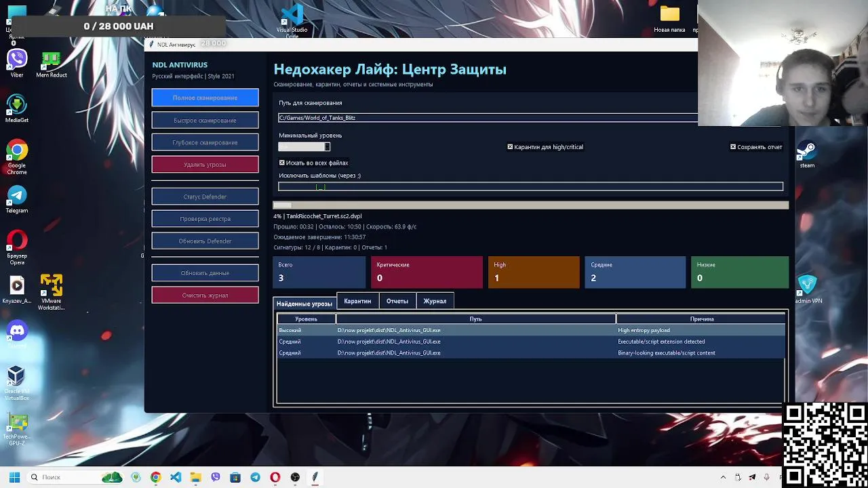
Task: Sort by Уровень column header
Action: coord(306,319)
